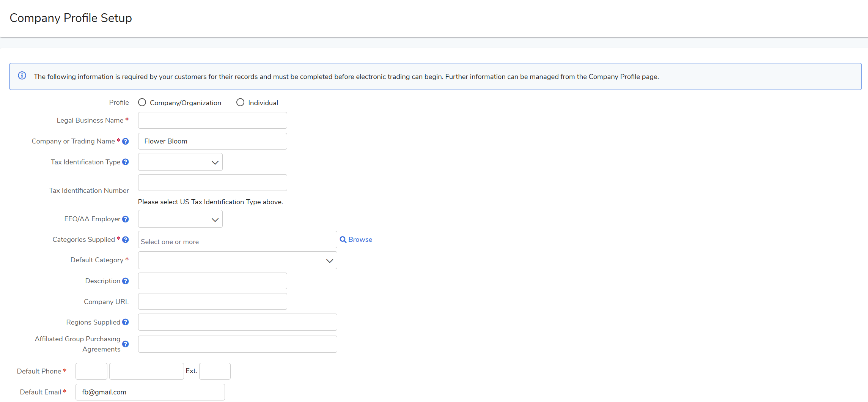The height and width of the screenshot is (402, 868).
Task: Click the Browse categories link
Action: pos(356,240)
